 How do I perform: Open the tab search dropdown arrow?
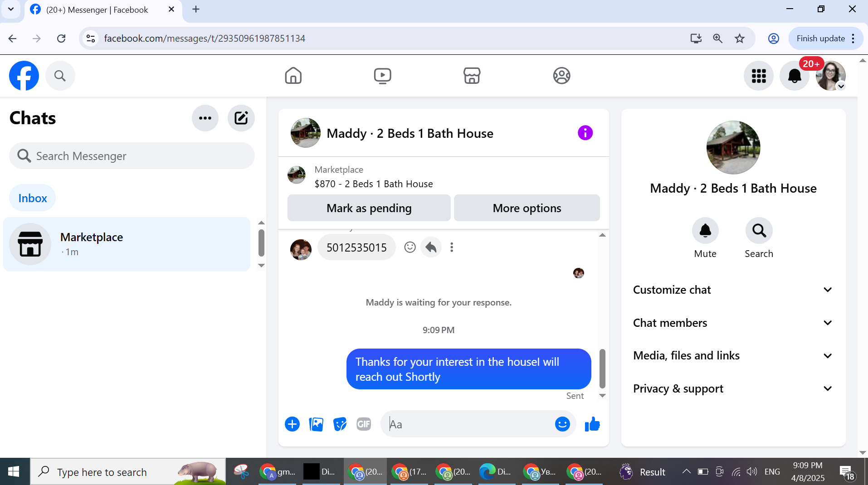pos(11,10)
